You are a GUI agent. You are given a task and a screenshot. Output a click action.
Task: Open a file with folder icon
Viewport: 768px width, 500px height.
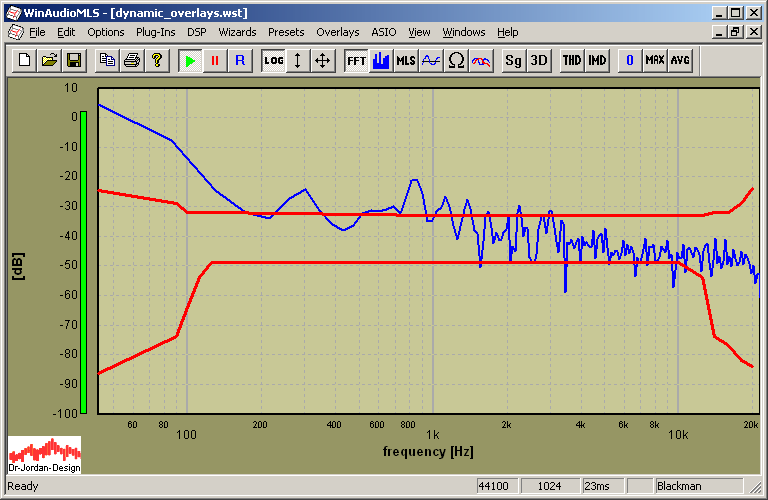click(49, 60)
